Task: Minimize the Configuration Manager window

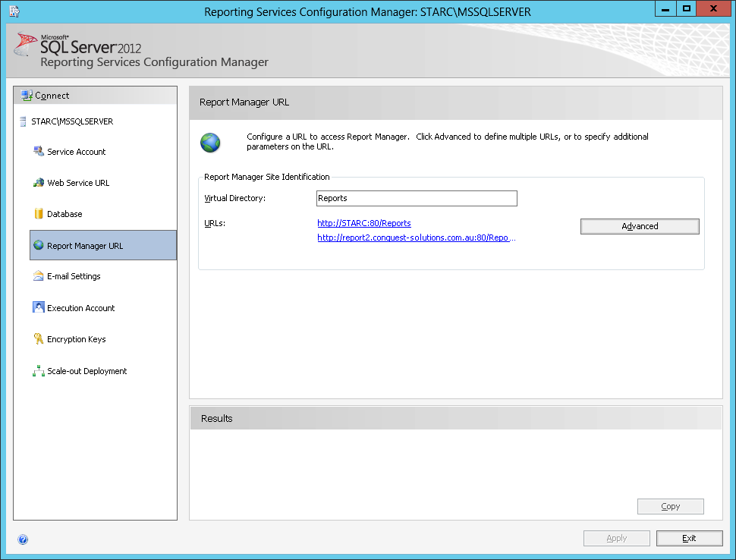Action: [665, 9]
